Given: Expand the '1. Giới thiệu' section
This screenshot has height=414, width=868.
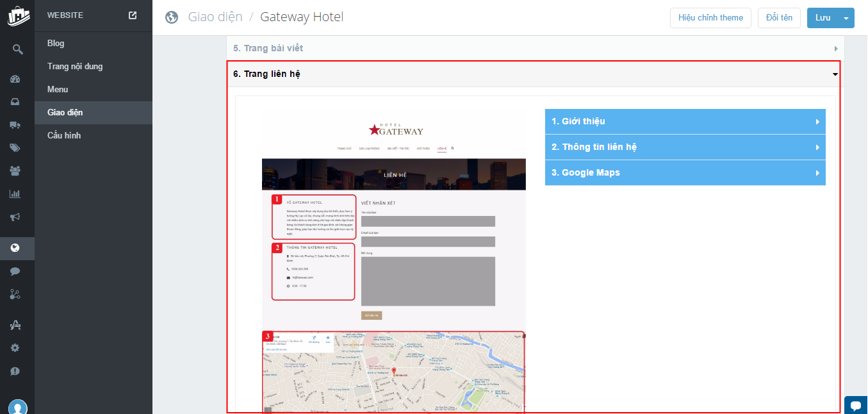Looking at the screenshot, I should tap(685, 122).
